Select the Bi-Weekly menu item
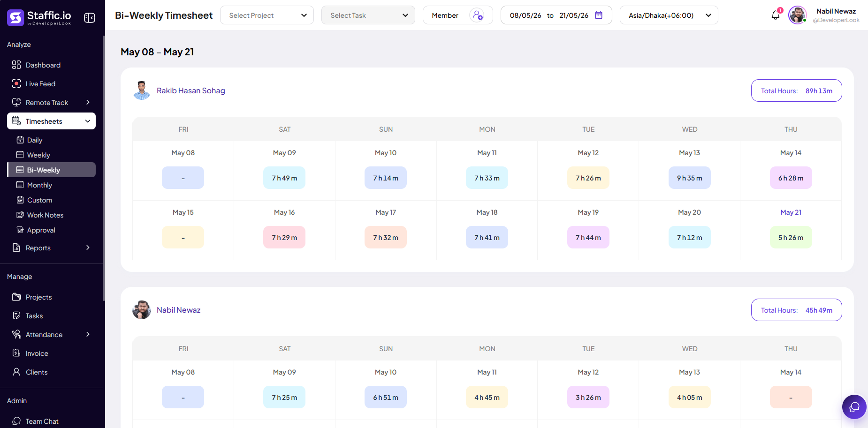 click(52, 170)
